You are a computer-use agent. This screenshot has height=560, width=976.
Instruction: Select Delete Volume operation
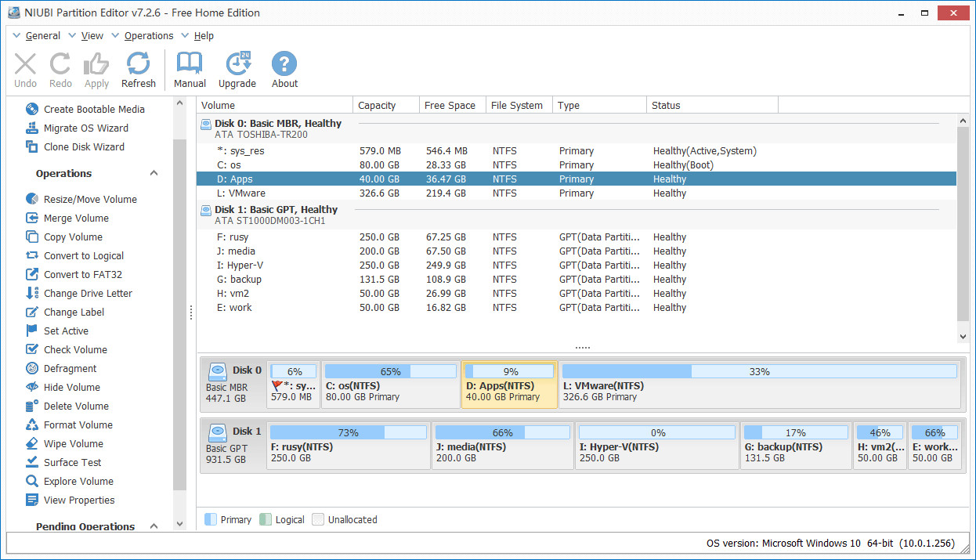coord(67,406)
